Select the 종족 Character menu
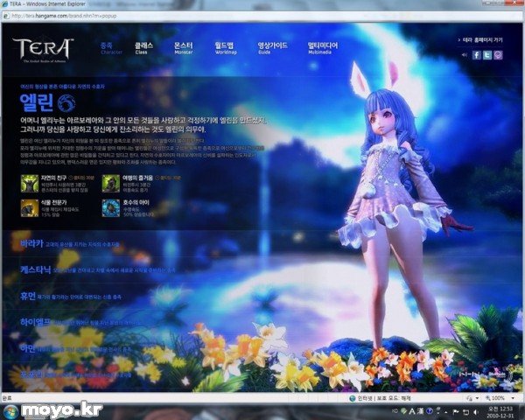Screen dimensions: 525x420 (111, 48)
